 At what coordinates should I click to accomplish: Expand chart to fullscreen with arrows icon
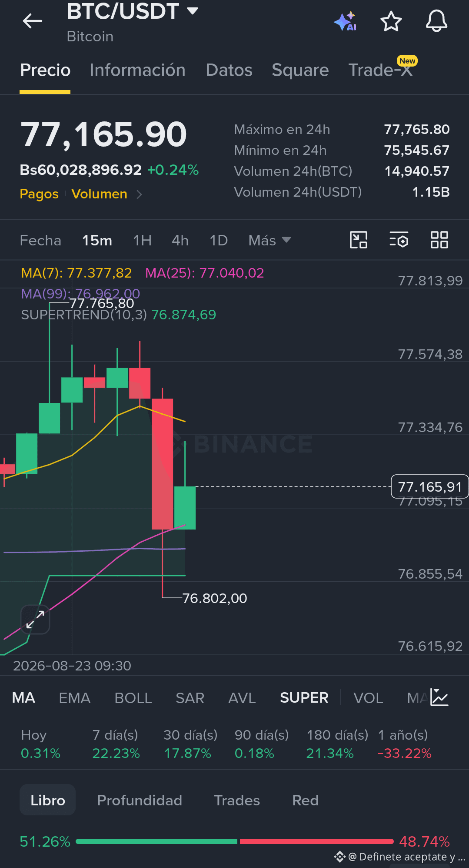pos(35,620)
